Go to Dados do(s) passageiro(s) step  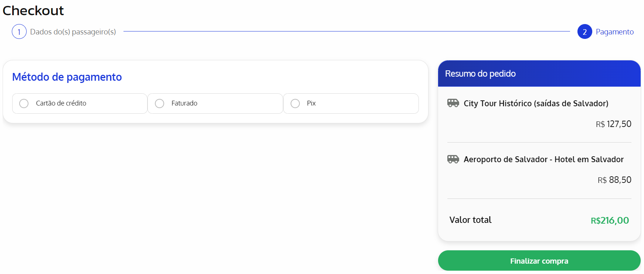[73, 32]
